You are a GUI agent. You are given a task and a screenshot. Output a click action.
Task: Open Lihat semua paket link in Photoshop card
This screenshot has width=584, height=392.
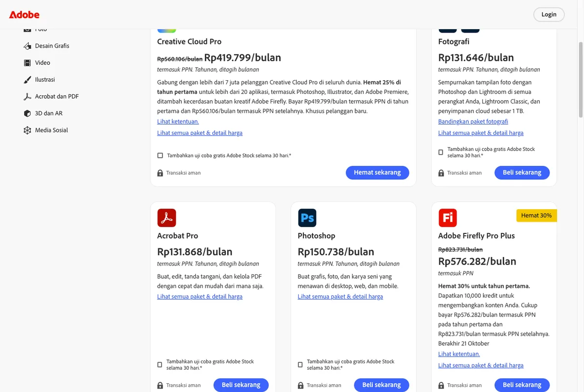click(x=340, y=297)
